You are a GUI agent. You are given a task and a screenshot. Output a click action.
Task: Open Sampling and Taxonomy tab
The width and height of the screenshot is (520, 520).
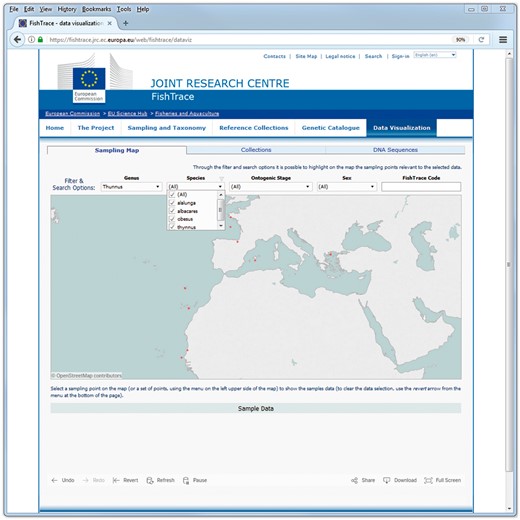pyautogui.click(x=167, y=128)
